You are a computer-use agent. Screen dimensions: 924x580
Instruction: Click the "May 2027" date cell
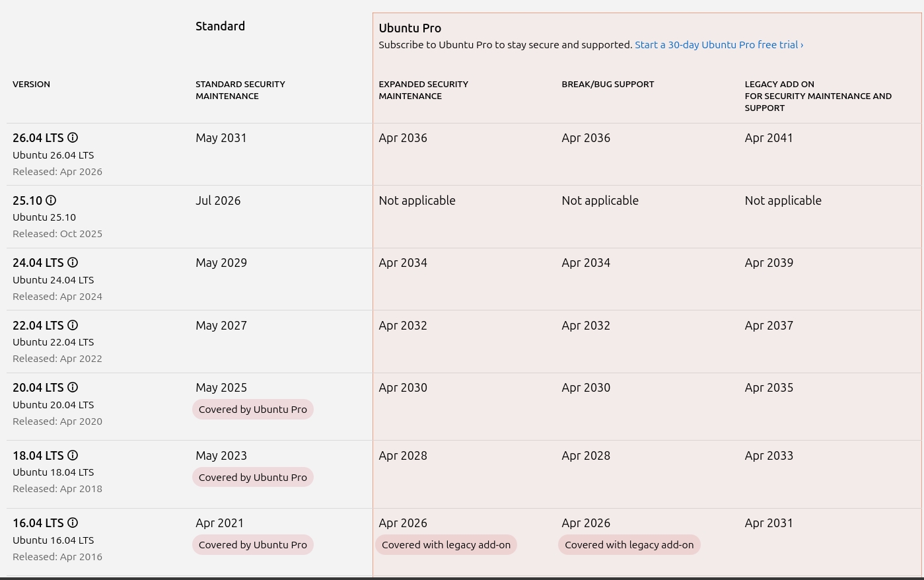click(221, 325)
